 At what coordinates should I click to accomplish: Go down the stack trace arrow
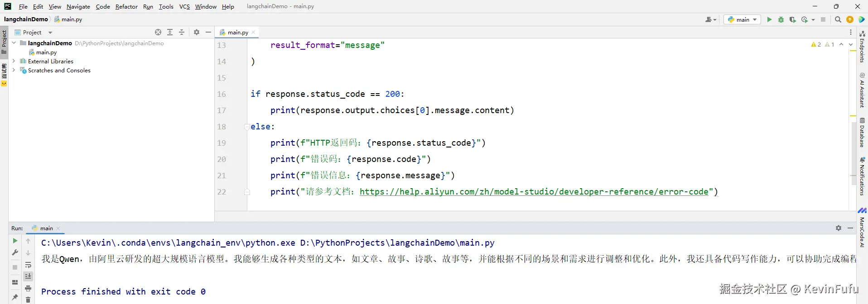[28, 253]
